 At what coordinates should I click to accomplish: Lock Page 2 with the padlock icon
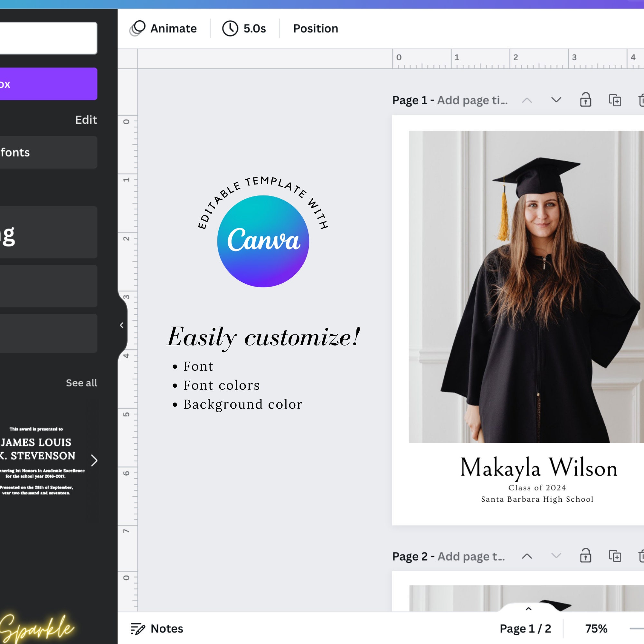pyautogui.click(x=585, y=556)
